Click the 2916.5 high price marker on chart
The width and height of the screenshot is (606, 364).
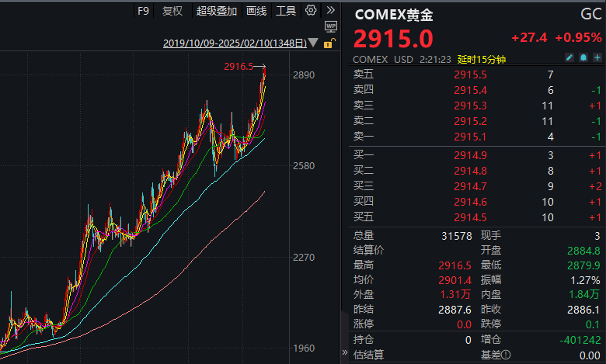(x=239, y=67)
